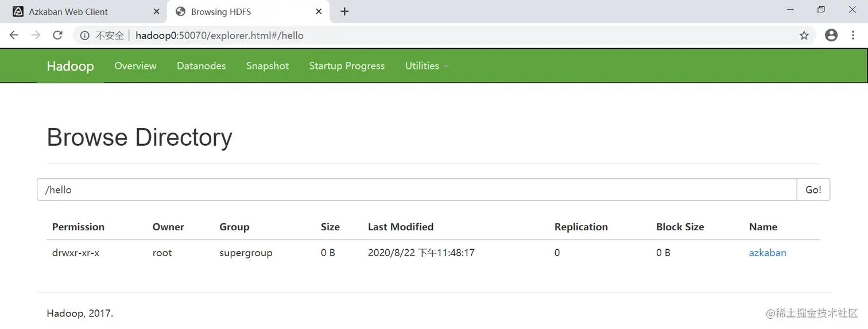
Task: Open the Snapshot page
Action: (268, 66)
